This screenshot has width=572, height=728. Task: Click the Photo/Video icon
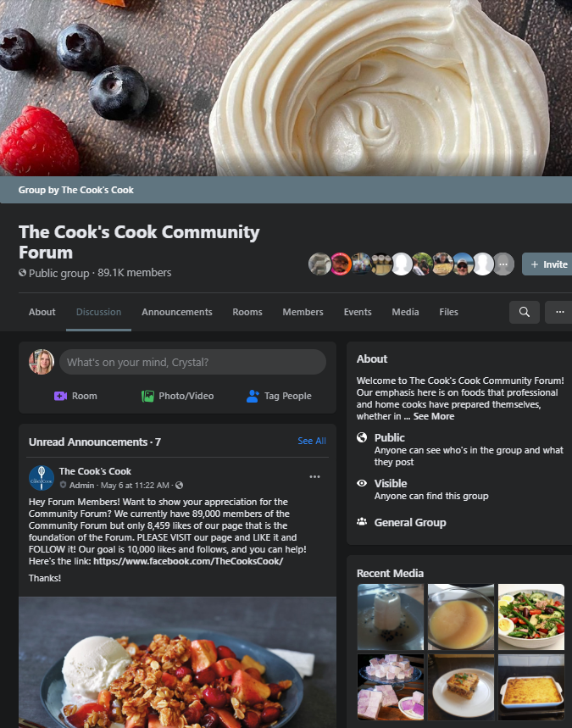(147, 396)
